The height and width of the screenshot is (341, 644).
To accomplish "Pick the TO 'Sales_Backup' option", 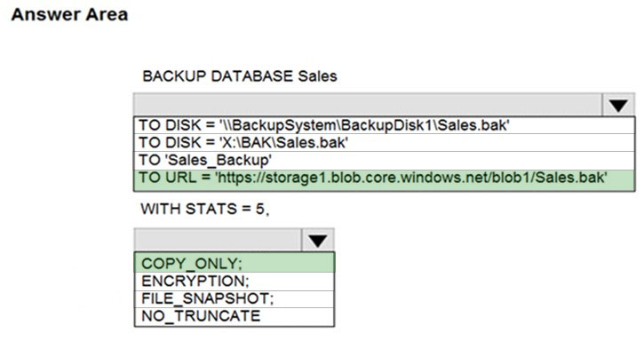I will pos(384,160).
